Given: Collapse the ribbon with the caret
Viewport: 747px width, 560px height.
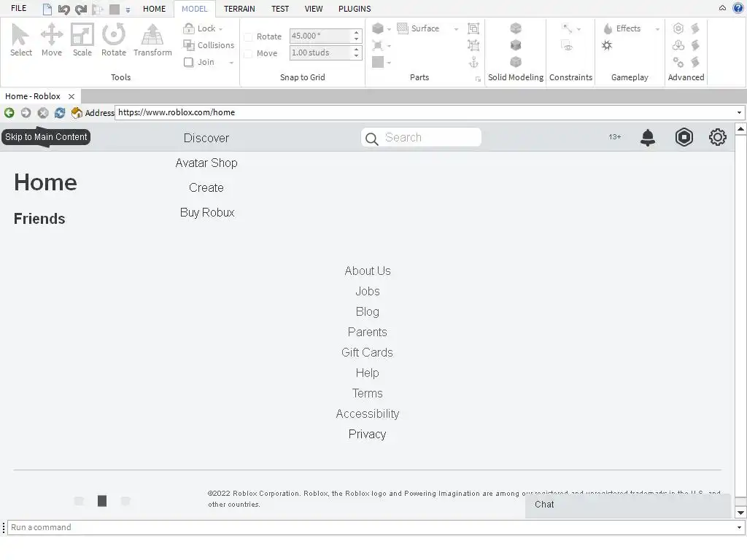Looking at the screenshot, I should 723,8.
